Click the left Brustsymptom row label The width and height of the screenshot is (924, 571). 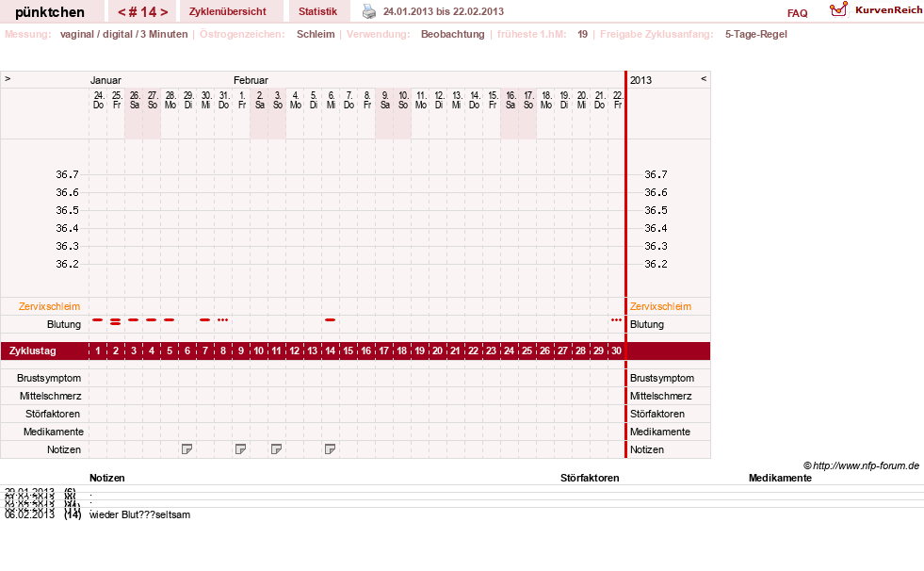click(x=49, y=378)
